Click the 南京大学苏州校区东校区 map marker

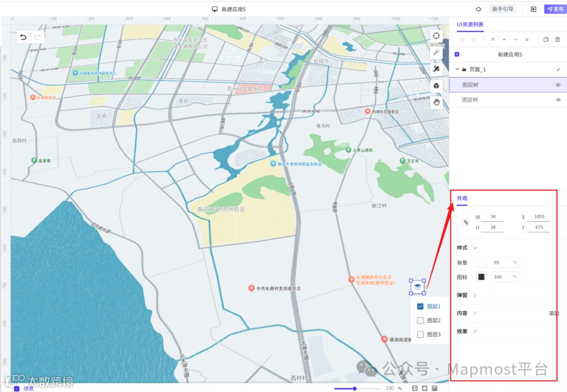[x=274, y=164]
